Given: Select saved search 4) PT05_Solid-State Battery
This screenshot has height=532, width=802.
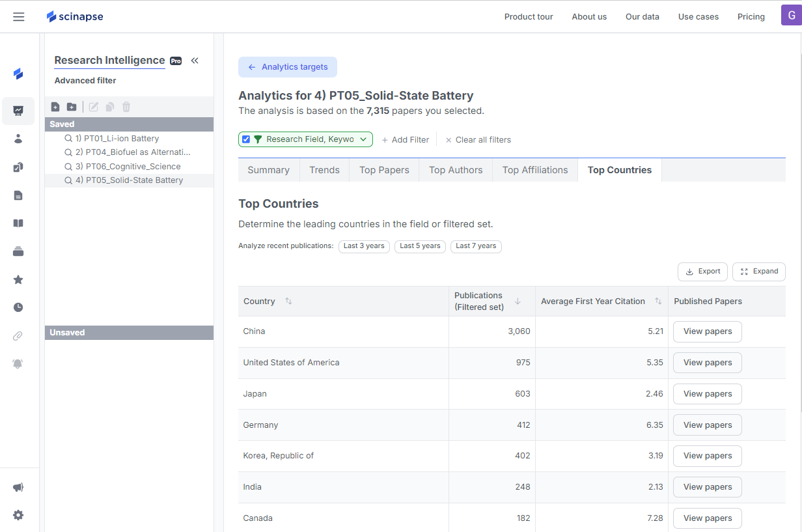Looking at the screenshot, I should 129,180.
